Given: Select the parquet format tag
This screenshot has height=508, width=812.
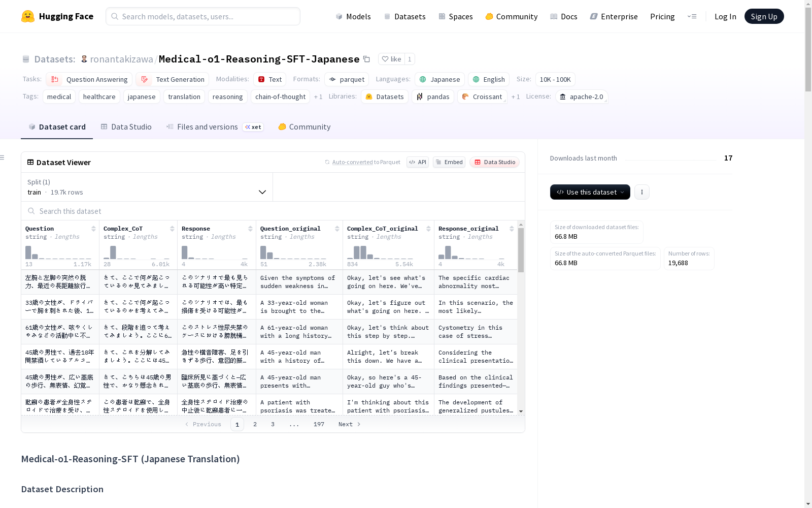Looking at the screenshot, I should (347, 79).
